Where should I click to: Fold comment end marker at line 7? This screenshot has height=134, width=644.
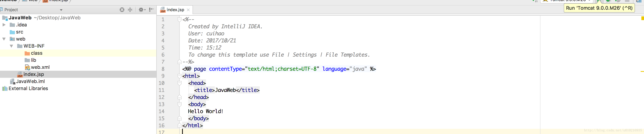(179, 62)
